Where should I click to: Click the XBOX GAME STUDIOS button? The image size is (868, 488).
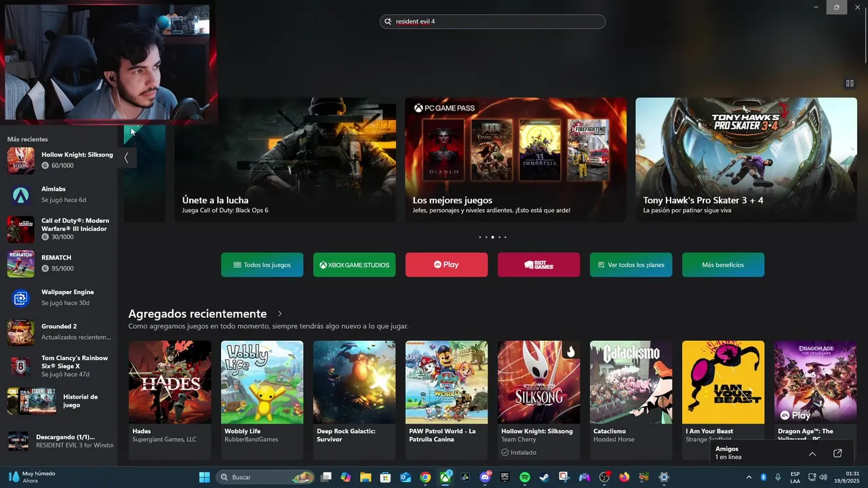354,265
